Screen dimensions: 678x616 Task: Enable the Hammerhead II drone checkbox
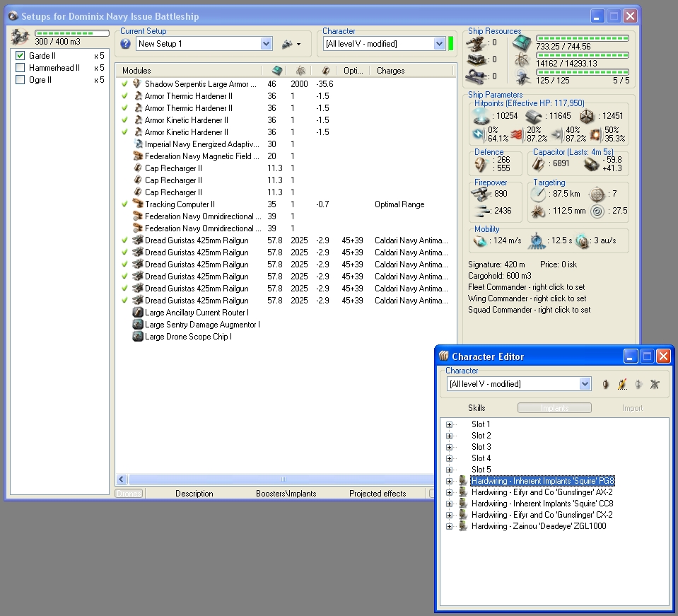pyautogui.click(x=21, y=68)
